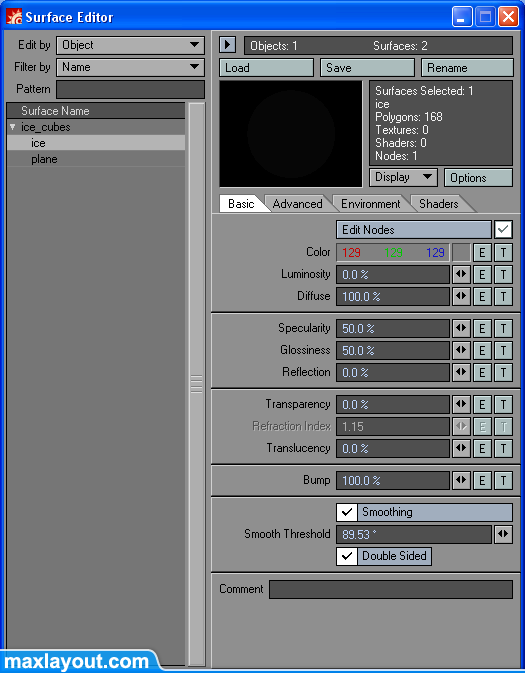Screen dimensions: 525x673
Task: Click the Luminosity value field
Action: coord(393,275)
